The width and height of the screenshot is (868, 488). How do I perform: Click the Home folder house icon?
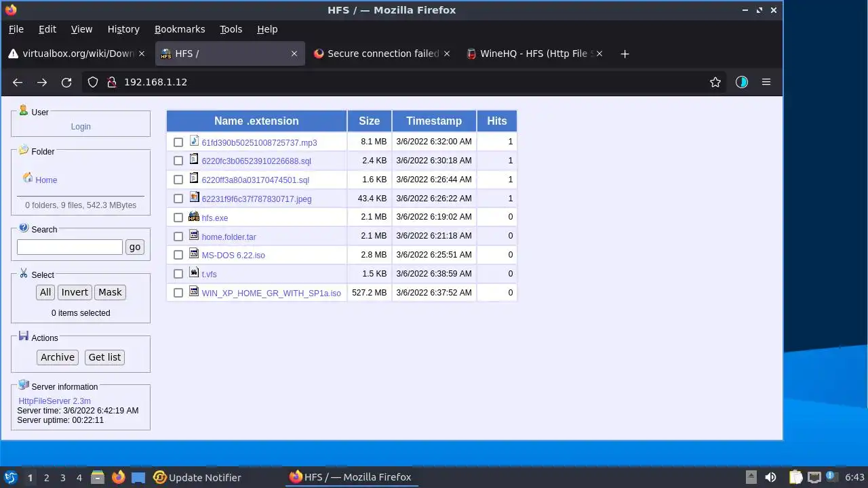point(28,178)
